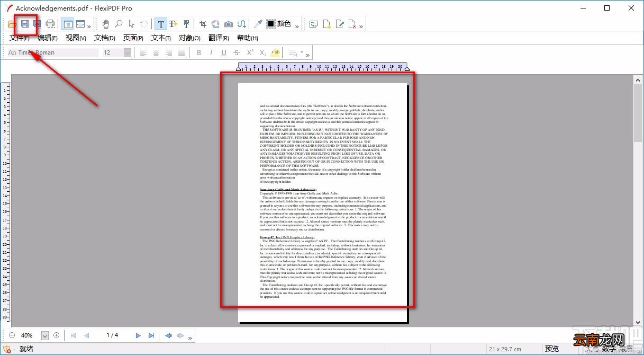644x355 pixels.
Task: Expand the file toolbar overflow chevron
Action: [x=89, y=26]
